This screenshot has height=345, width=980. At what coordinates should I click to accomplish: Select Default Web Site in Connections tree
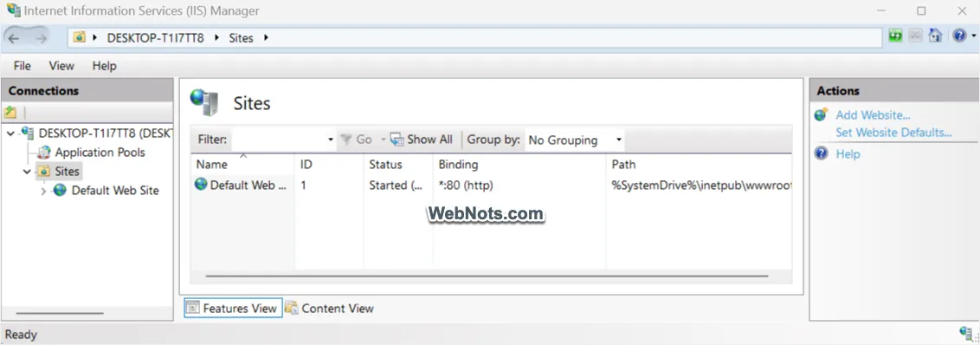click(116, 191)
